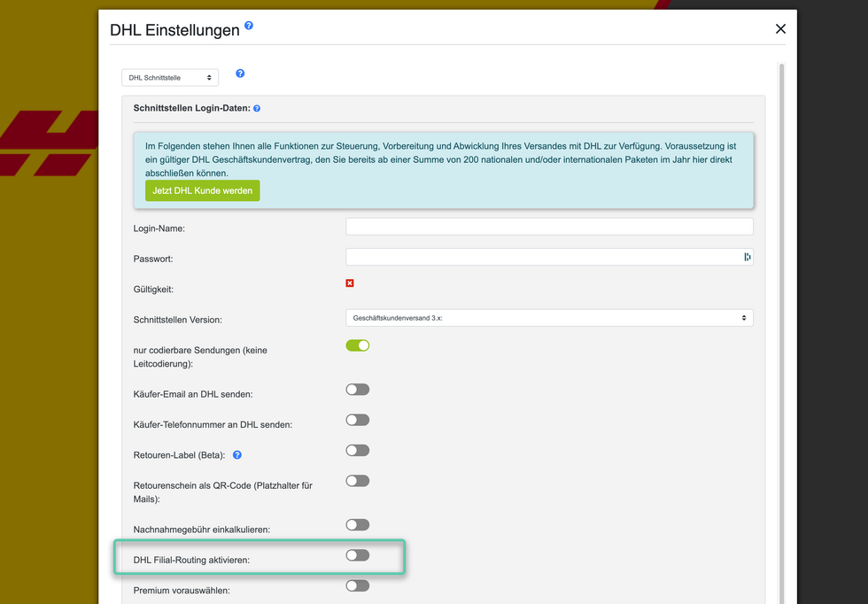Activate DHL Filial-Routing toggle
Viewport: 868px width, 604px height.
(x=358, y=555)
